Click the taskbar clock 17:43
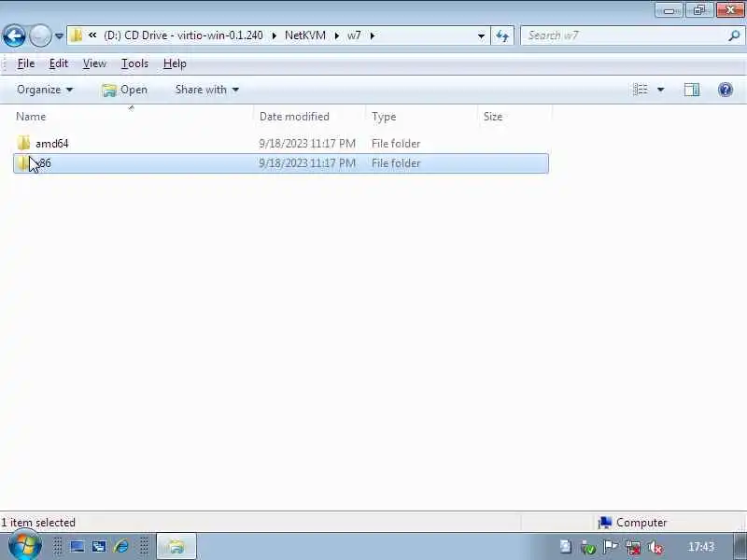 point(701,547)
